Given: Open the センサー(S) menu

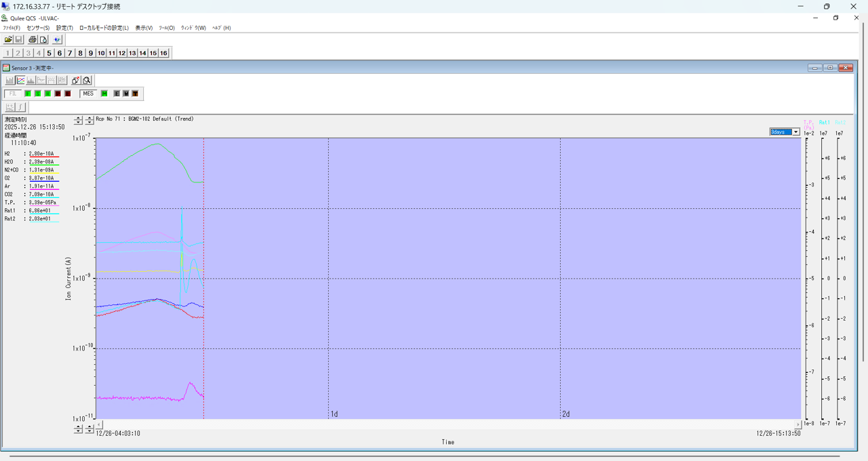Looking at the screenshot, I should pos(38,28).
